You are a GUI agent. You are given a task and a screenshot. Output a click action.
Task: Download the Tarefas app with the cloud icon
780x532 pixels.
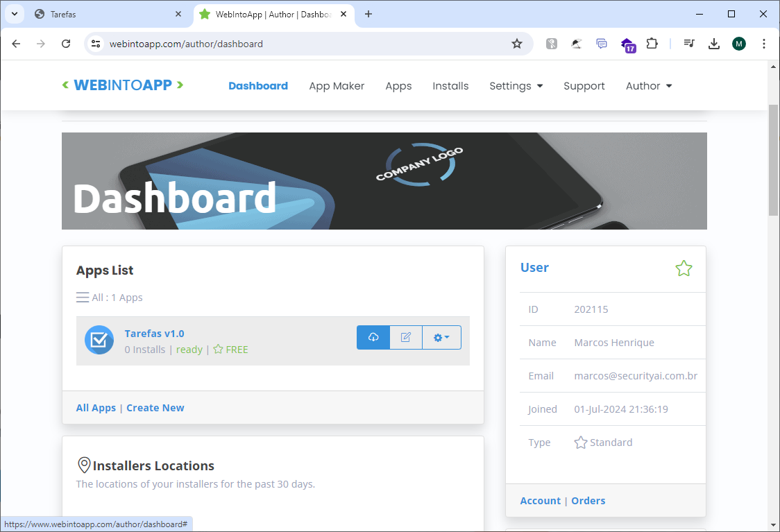(x=373, y=338)
